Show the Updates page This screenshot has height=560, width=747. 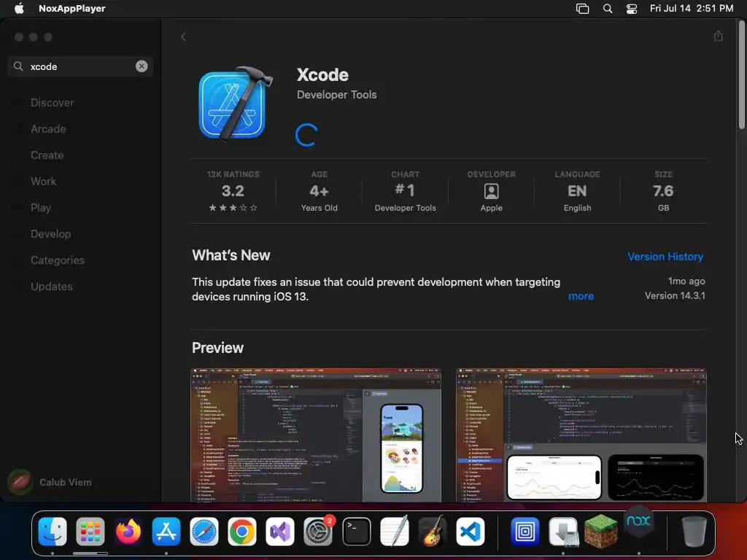pyautogui.click(x=52, y=286)
